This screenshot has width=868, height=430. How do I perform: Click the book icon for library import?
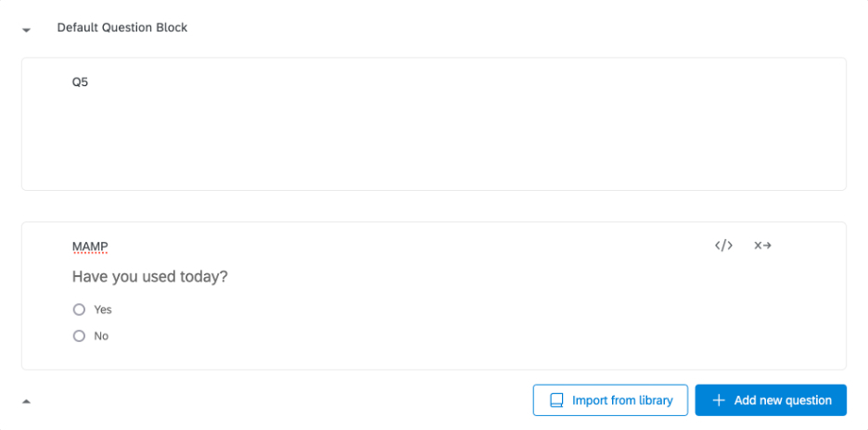point(556,400)
